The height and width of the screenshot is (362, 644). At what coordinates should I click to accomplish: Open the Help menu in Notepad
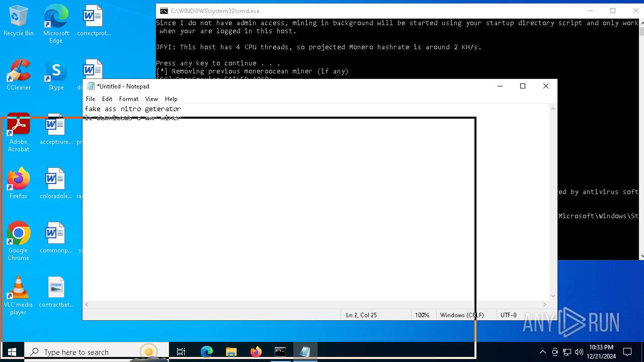click(x=171, y=99)
